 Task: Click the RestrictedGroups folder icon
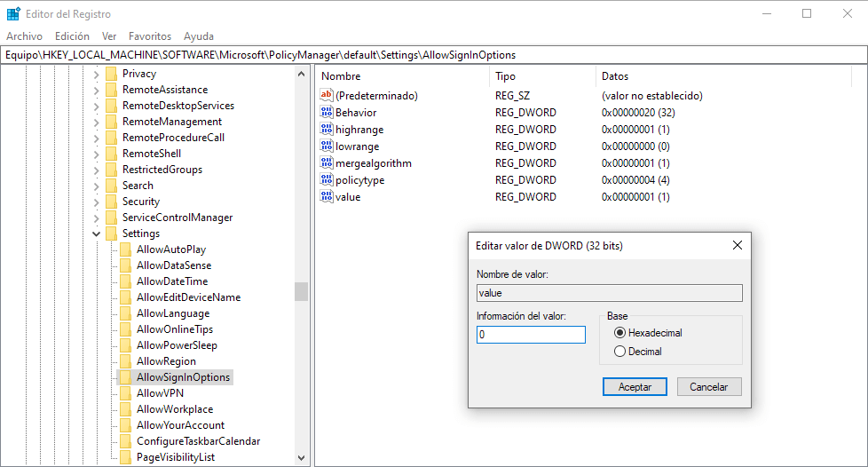click(111, 170)
